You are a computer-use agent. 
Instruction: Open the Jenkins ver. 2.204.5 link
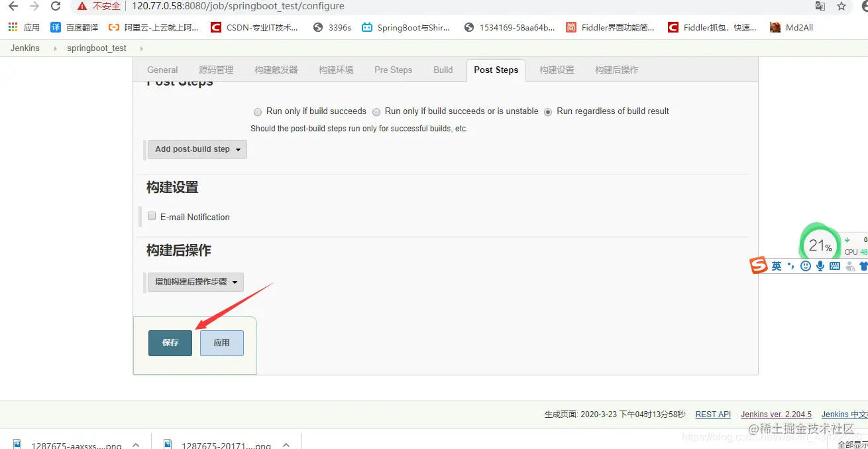[776, 414]
